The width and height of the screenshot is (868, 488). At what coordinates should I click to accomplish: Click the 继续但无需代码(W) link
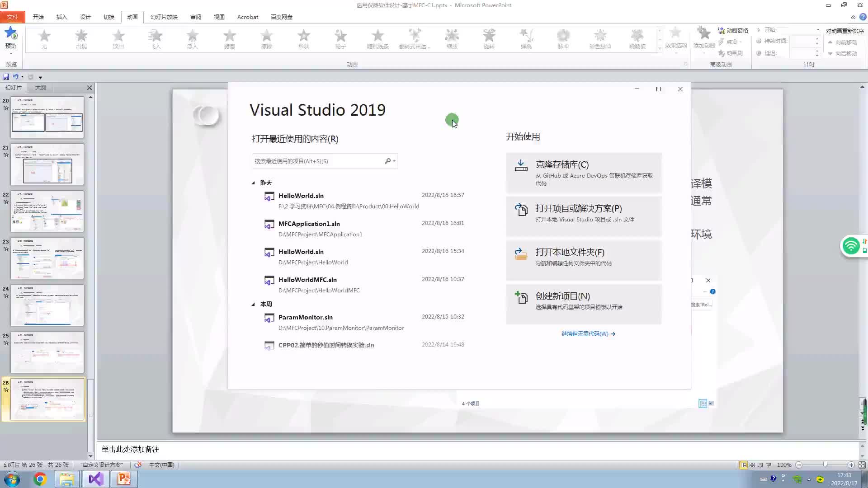click(x=588, y=334)
